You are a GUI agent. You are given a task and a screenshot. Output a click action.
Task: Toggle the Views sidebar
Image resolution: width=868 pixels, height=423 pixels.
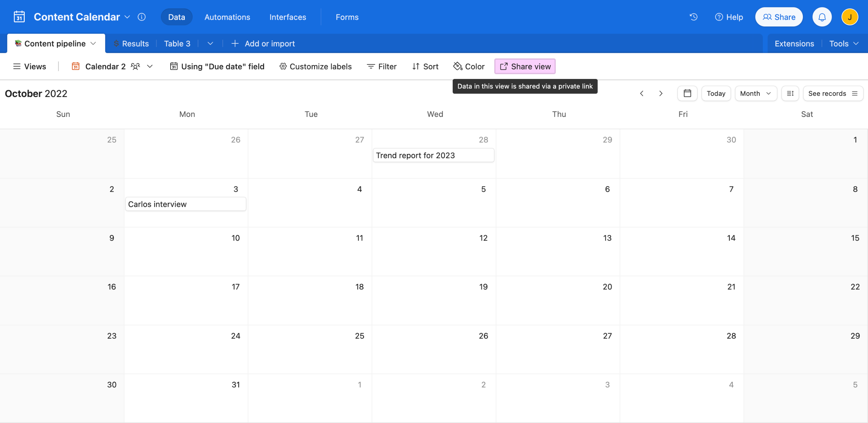pos(30,66)
